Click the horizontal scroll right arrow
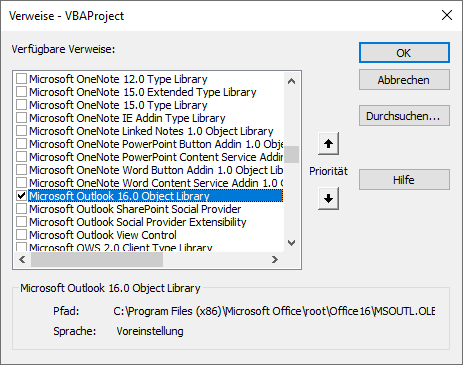The width and height of the screenshot is (463, 365). [275, 259]
